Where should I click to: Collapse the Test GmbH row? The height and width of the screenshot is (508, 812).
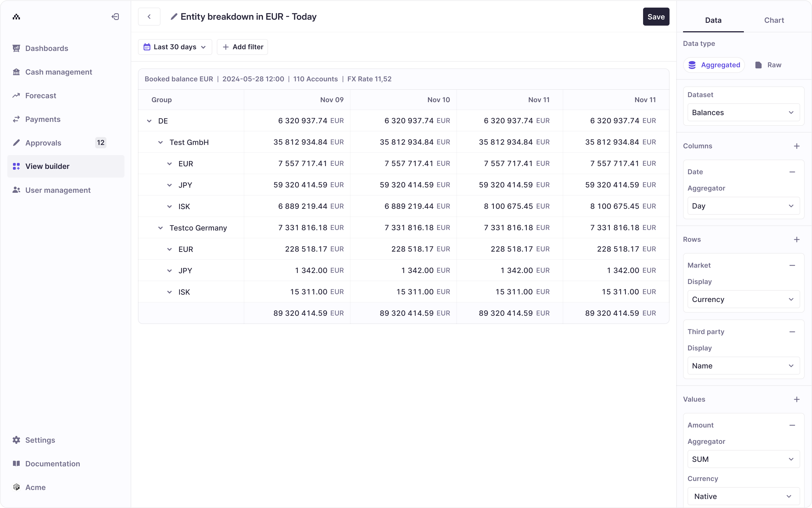[161, 142]
